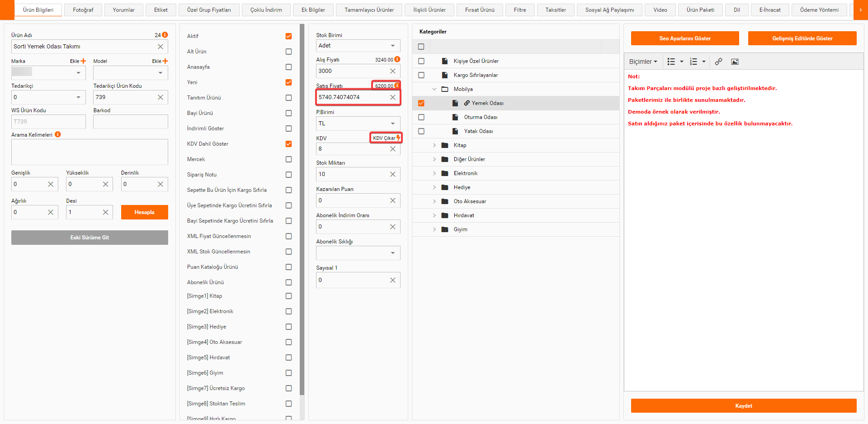Clear the Kazanılan Puan value
The height and width of the screenshot is (424, 868).
pyautogui.click(x=393, y=200)
